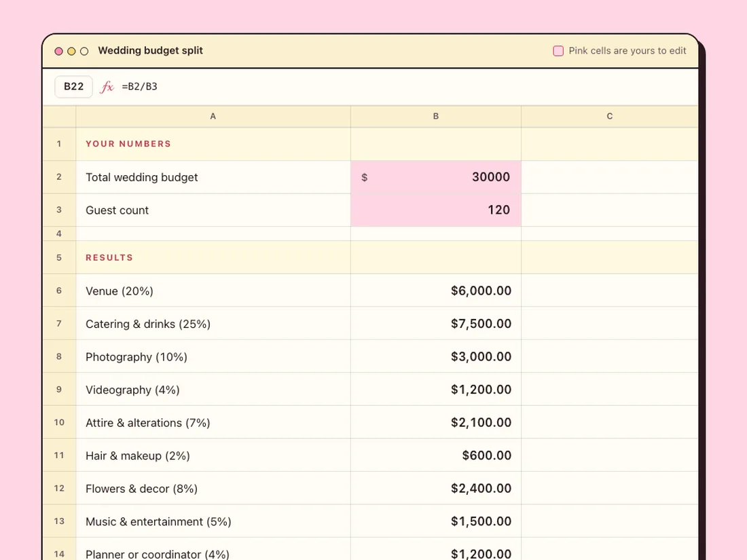Select column A header
The height and width of the screenshot is (560, 747).
pyautogui.click(x=213, y=116)
